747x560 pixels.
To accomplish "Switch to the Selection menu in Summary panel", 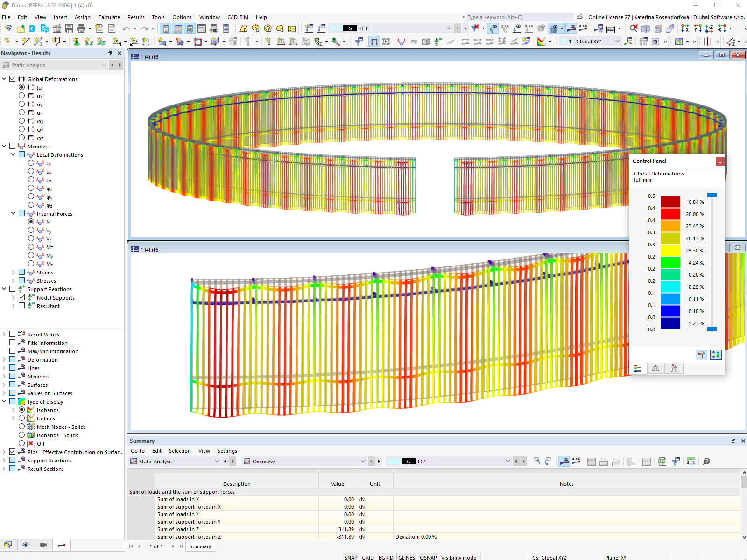I will (180, 451).
